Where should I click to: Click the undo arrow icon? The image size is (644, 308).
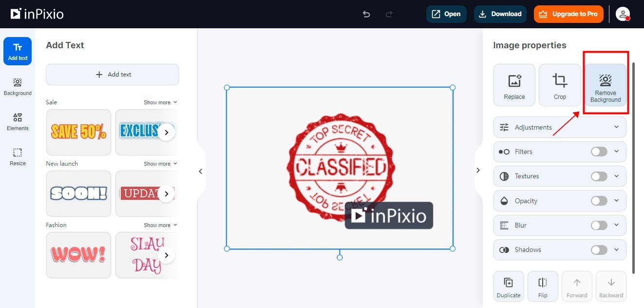click(366, 14)
